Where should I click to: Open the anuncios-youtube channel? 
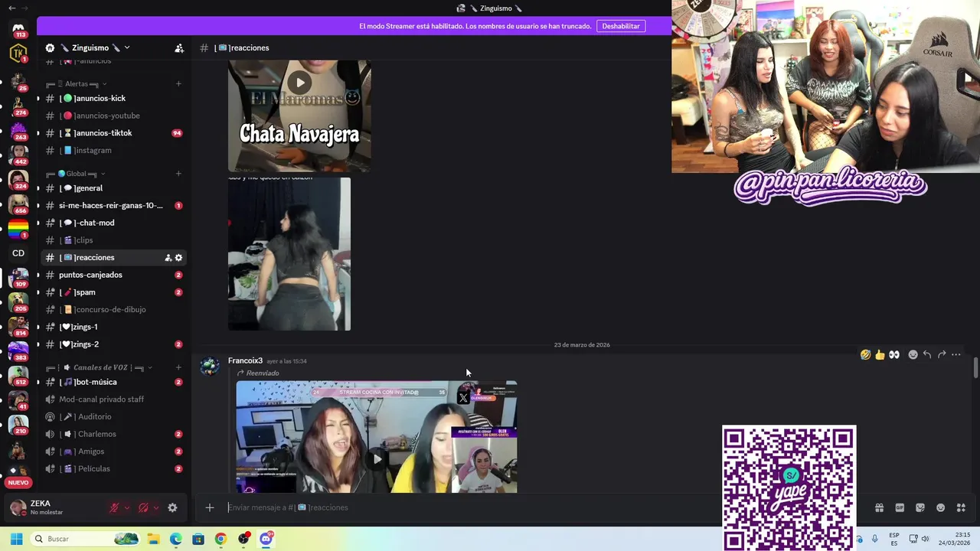(113, 116)
